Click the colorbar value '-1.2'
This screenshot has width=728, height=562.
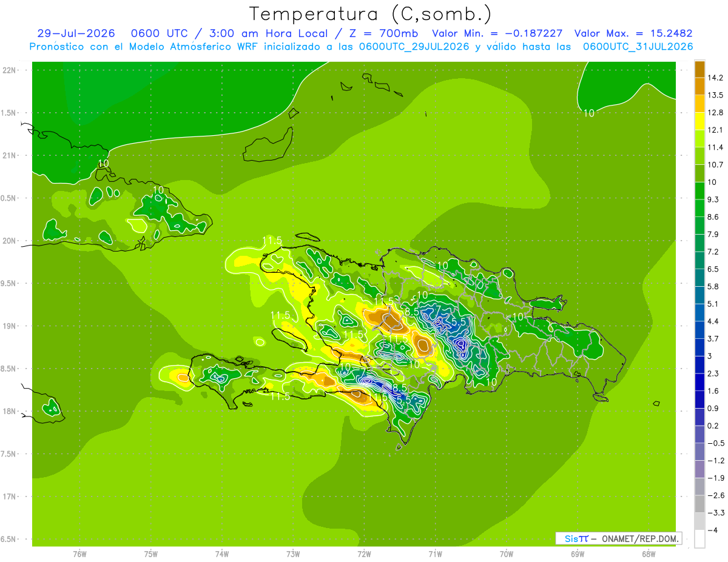[715, 461]
